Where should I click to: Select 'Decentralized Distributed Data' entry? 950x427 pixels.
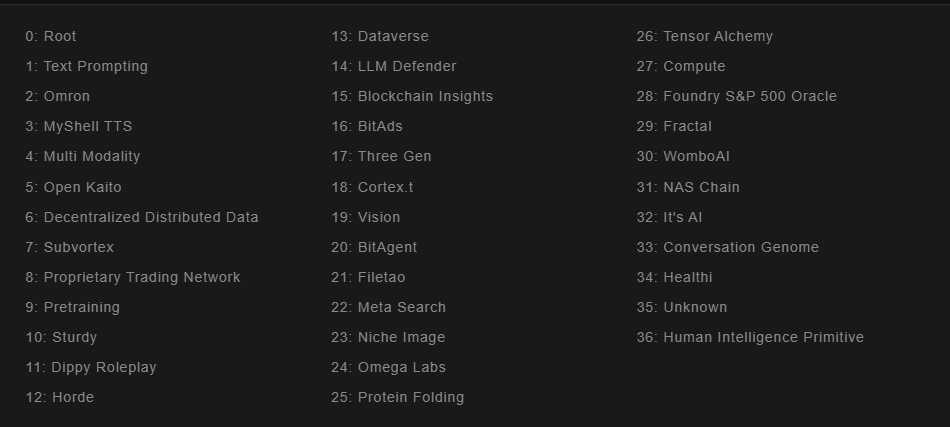pos(142,217)
